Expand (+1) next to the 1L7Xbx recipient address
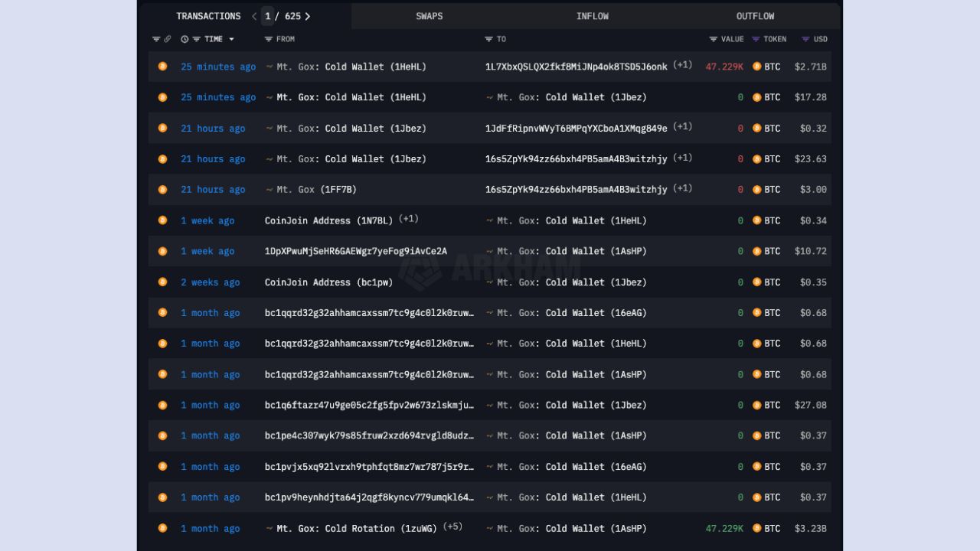 (683, 65)
